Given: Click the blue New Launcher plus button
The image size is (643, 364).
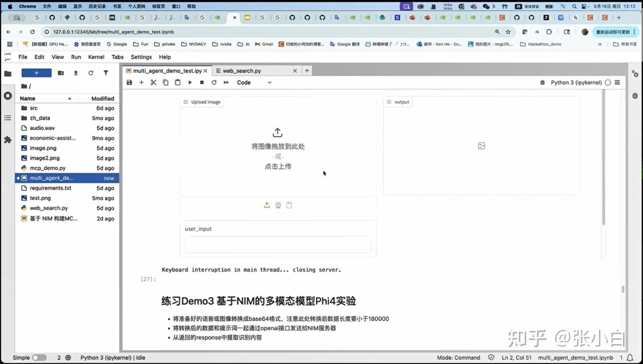Looking at the screenshot, I should pyautogui.click(x=37, y=73).
